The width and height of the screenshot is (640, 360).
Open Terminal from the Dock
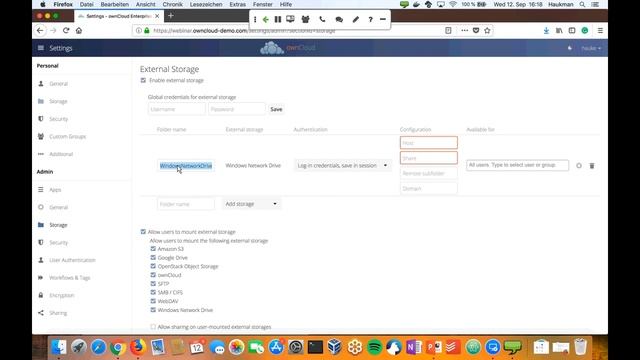(x=315, y=347)
